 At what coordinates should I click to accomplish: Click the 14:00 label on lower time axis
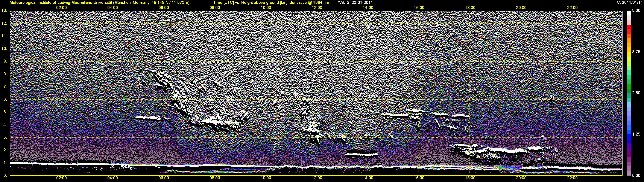tap(368, 178)
